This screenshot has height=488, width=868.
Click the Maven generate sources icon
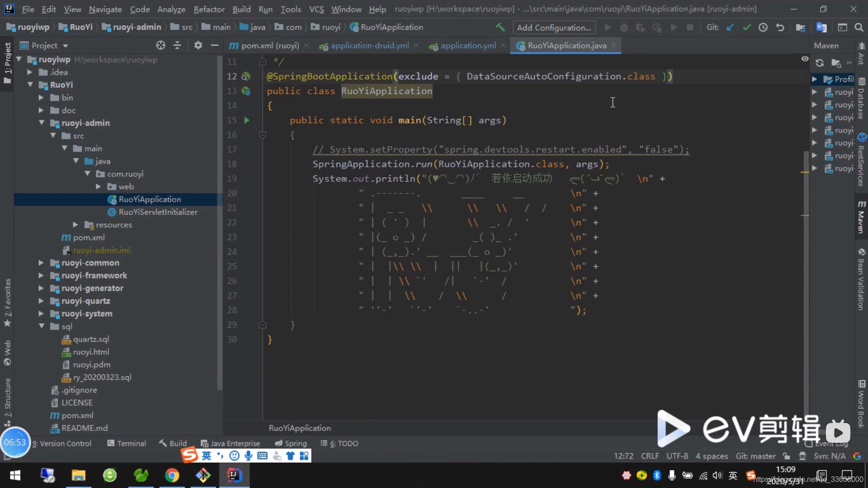(836, 63)
